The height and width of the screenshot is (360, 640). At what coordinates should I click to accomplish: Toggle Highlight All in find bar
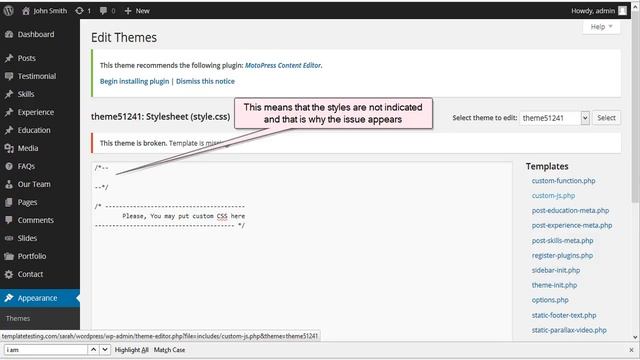pos(131,350)
